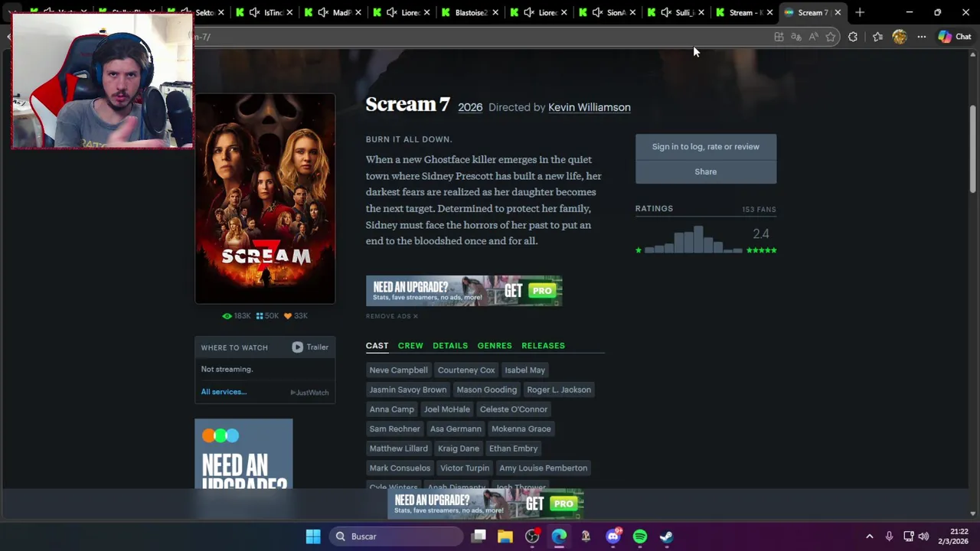The height and width of the screenshot is (551, 980).
Task: Click the lists count 50K icon
Action: 267,316
